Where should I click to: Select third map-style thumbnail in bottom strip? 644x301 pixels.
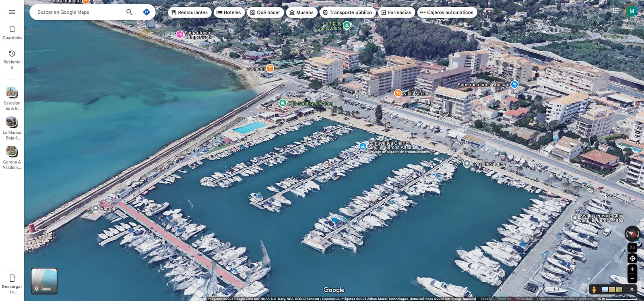(x=619, y=289)
